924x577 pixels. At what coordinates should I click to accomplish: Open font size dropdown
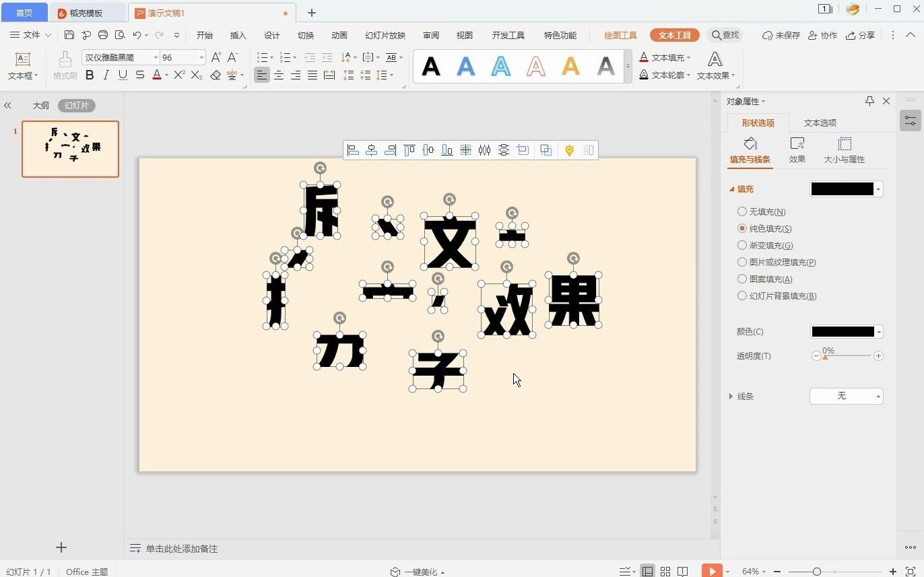pos(201,58)
